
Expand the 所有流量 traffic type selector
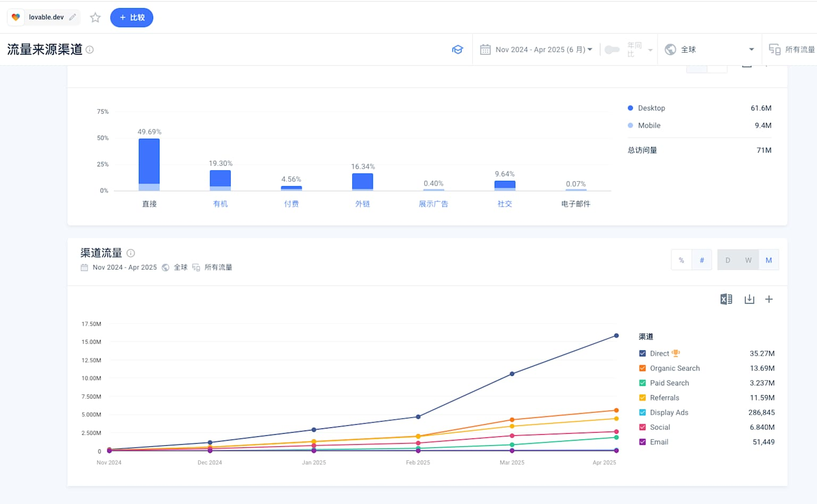click(792, 49)
